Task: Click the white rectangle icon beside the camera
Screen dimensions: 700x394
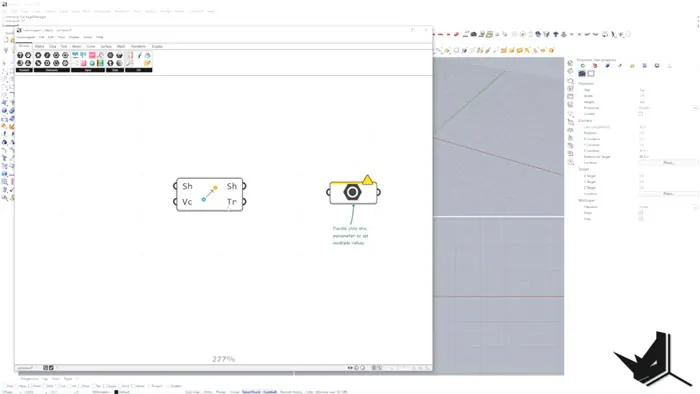Action: tap(591, 74)
